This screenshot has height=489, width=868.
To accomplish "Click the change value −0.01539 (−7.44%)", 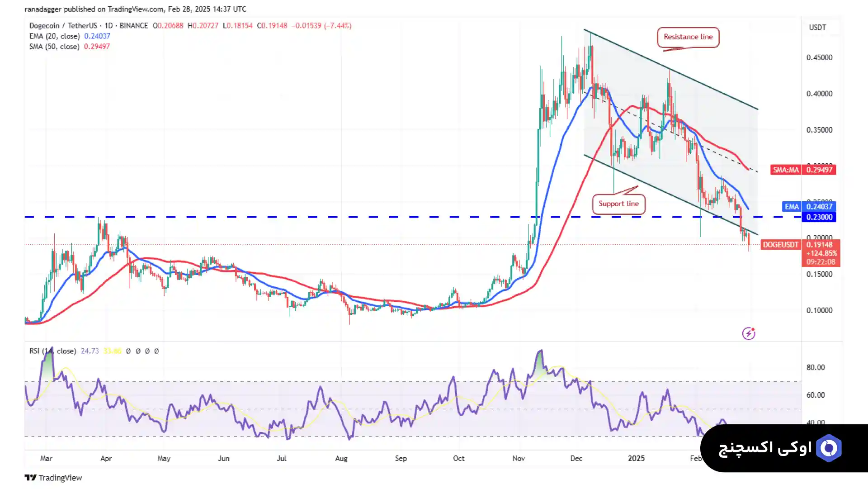I will coord(322,26).
